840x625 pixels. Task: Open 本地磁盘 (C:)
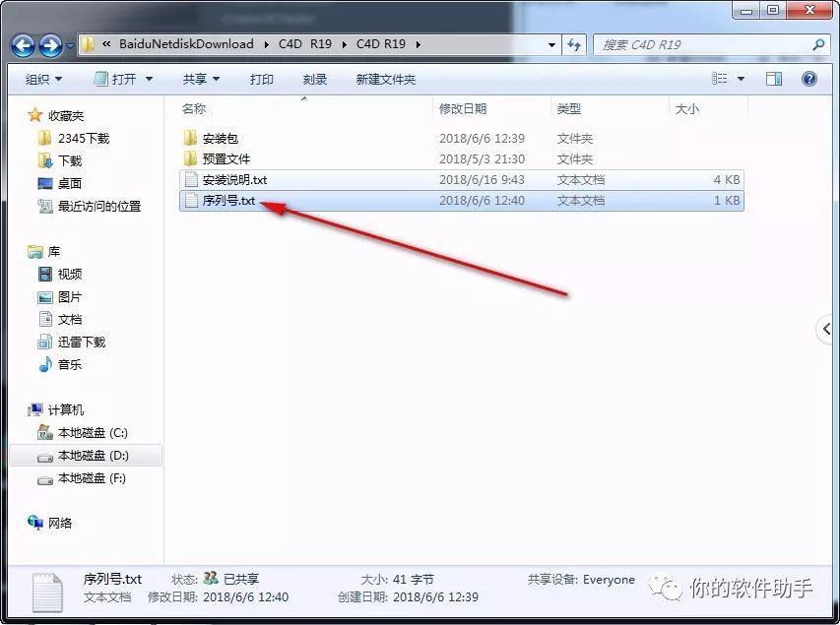tap(93, 433)
